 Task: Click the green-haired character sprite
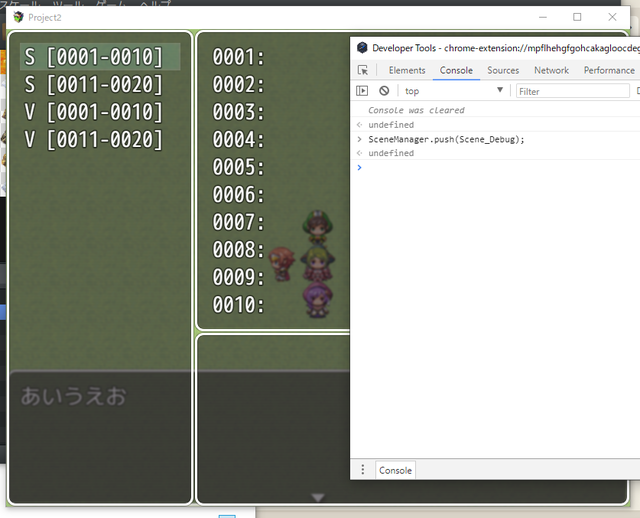coord(318,263)
